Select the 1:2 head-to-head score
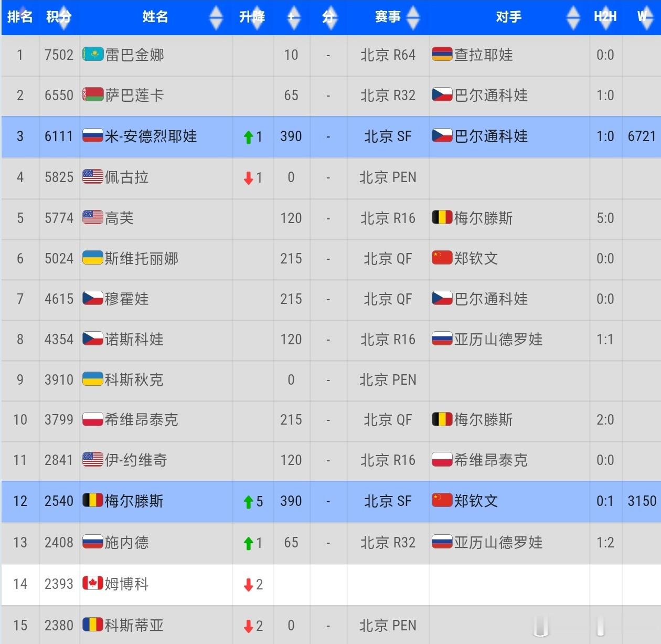Image resolution: width=661 pixels, height=644 pixels. pos(605,542)
